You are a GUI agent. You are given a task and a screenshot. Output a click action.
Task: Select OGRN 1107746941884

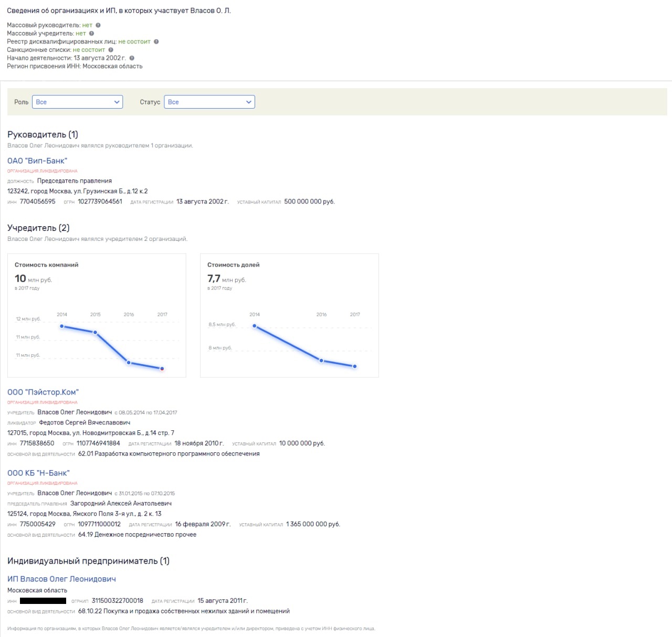coord(98,443)
